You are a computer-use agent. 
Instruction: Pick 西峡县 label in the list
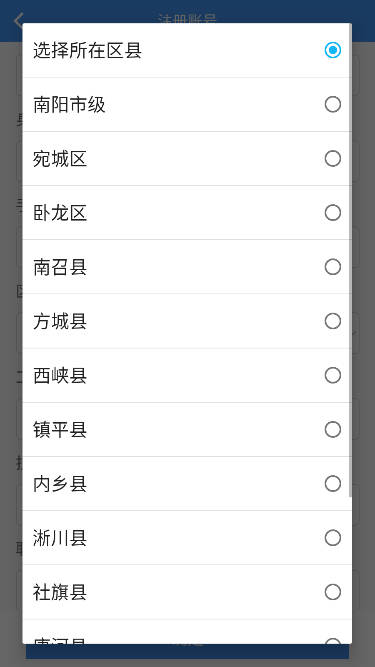(x=60, y=376)
